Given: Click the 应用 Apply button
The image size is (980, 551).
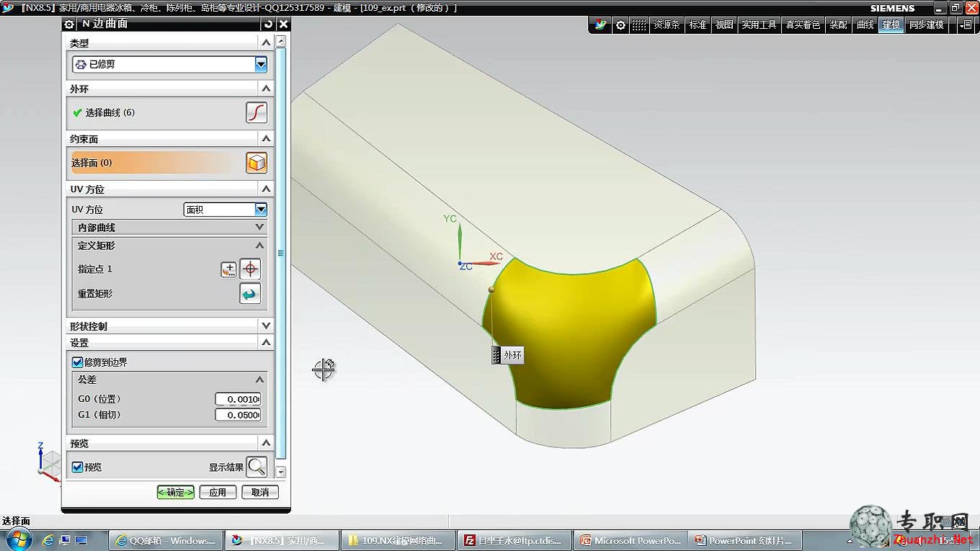Looking at the screenshot, I should tap(218, 493).
